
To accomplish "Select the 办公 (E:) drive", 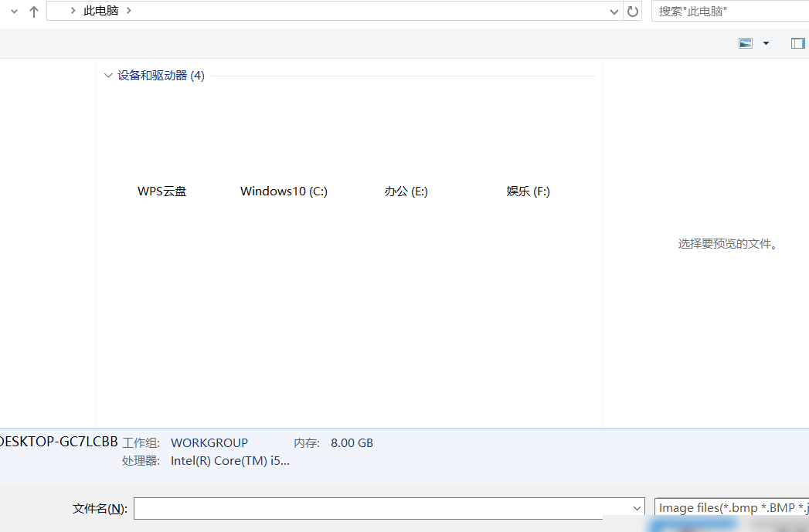I will 406,191.
